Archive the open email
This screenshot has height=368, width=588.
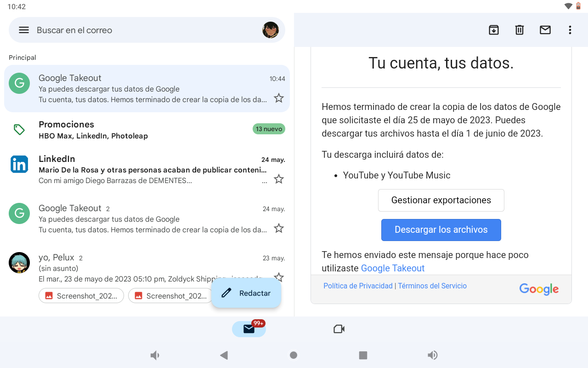pos(494,30)
